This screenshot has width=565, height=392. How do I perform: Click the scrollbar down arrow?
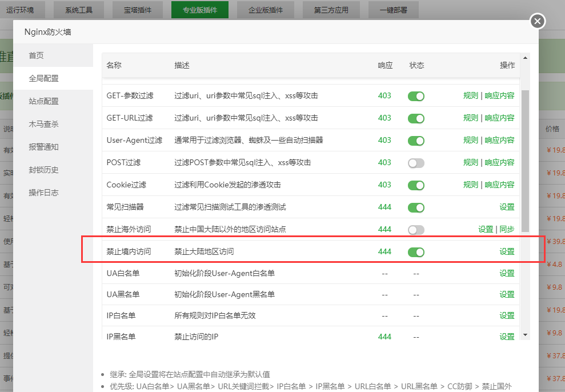click(525, 334)
